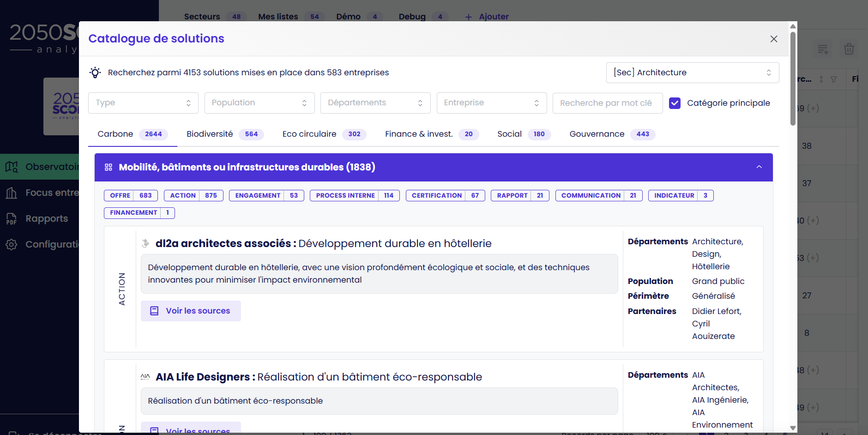The width and height of the screenshot is (868, 435).
Task: Filter by OFFRE 683 tag
Action: pos(131,195)
